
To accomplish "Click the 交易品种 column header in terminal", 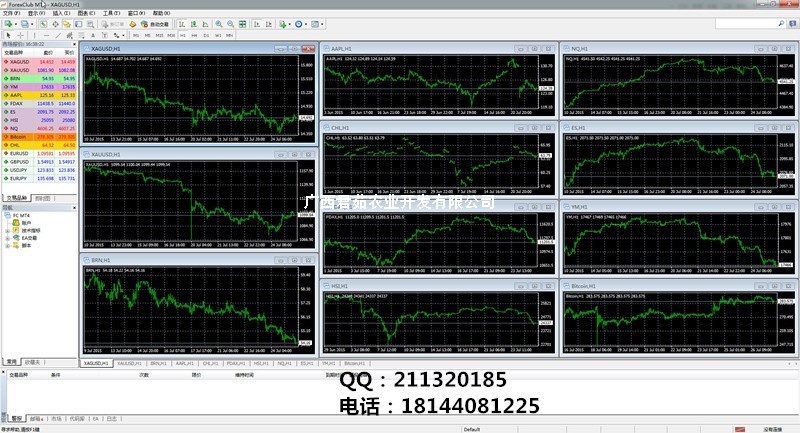I will [19, 375].
